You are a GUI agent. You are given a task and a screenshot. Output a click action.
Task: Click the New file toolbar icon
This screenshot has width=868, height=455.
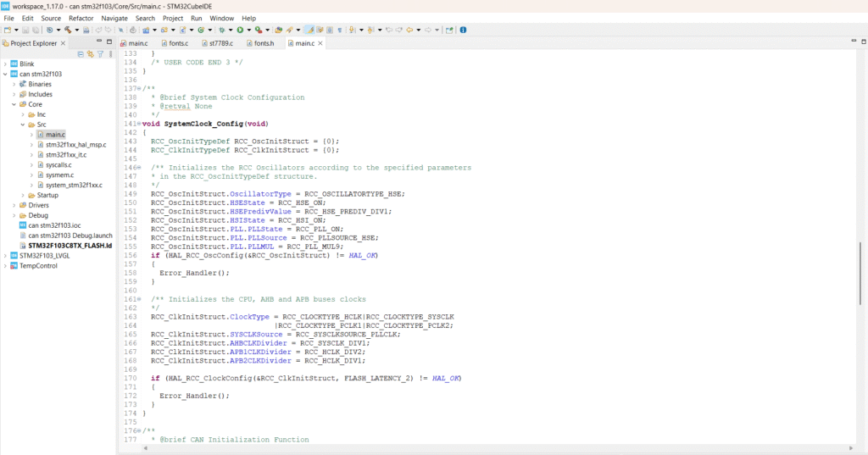pos(7,30)
